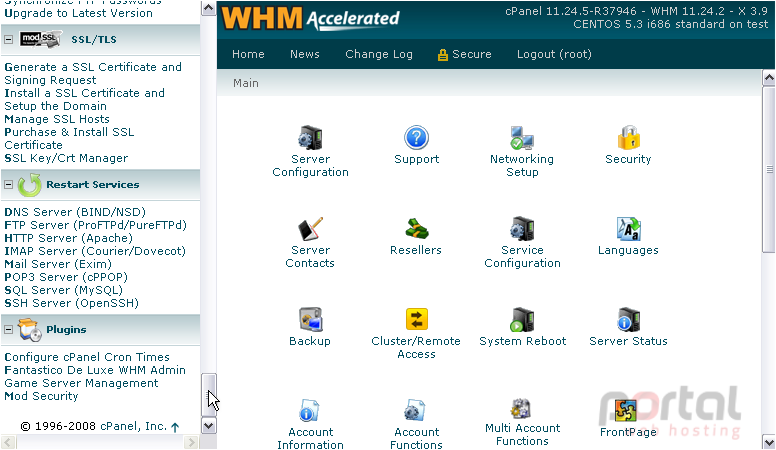Restart SSH Server (OpenSSH)
The width and height of the screenshot is (776, 450).
tap(71, 303)
